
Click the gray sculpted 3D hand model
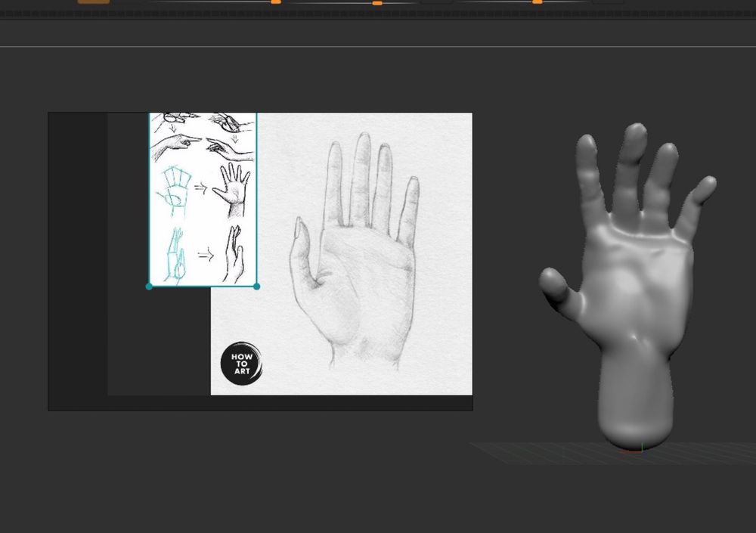tap(629, 287)
